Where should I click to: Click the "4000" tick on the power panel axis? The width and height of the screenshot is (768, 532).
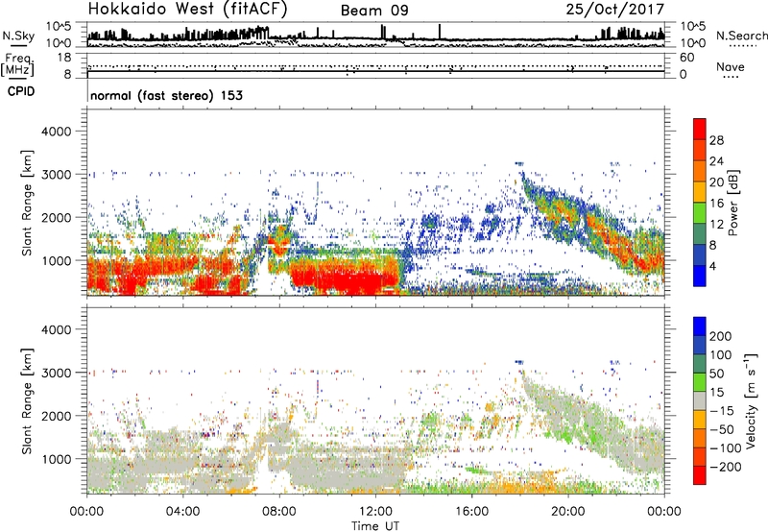pos(56,132)
